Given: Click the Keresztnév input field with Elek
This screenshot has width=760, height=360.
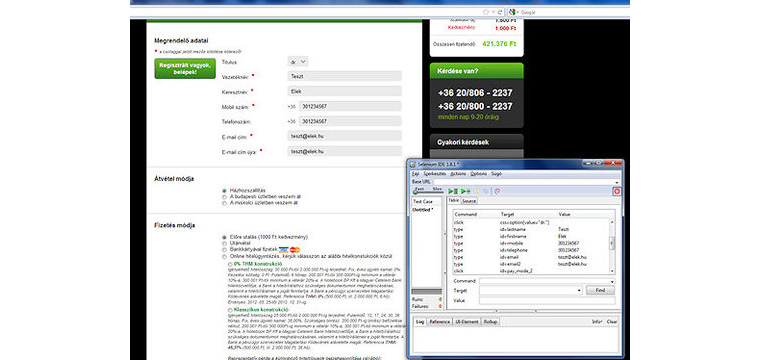Looking at the screenshot, I should pos(344,91).
